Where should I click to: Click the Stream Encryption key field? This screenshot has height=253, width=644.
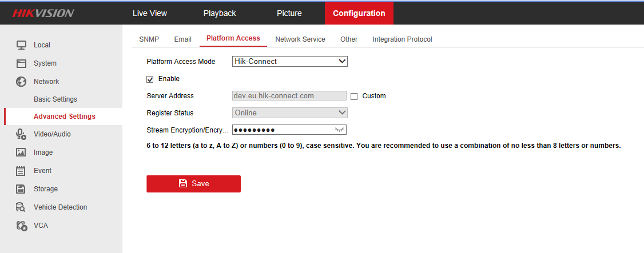point(283,130)
